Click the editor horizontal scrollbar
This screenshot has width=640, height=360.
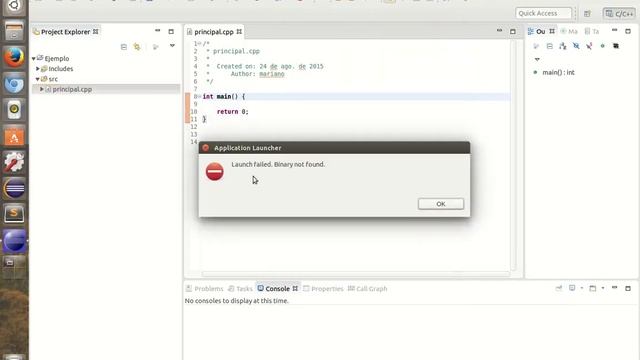355,274
